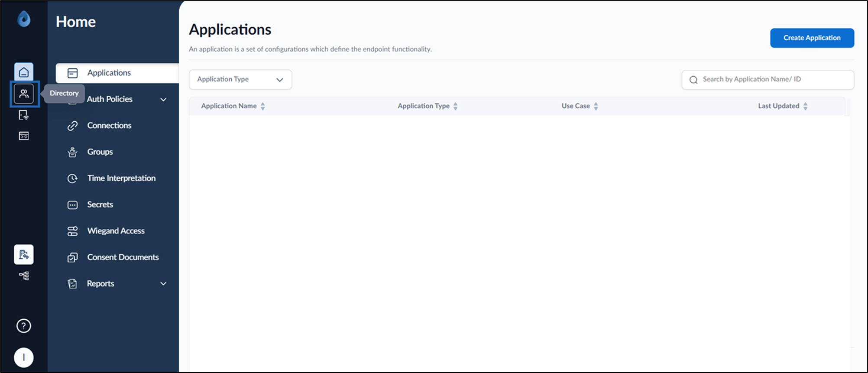Sort by Application Name column arrows
868x373 pixels.
pyautogui.click(x=263, y=106)
